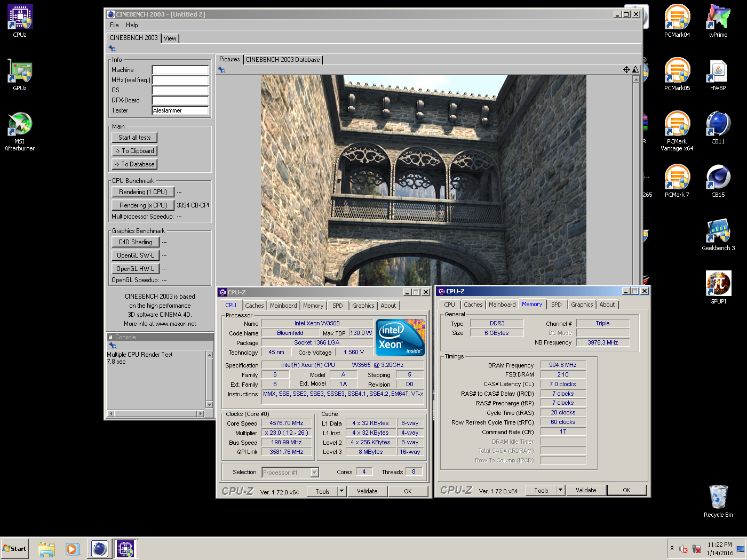Click Start all tests button
Image resolution: width=747 pixels, height=560 pixels.
134,138
